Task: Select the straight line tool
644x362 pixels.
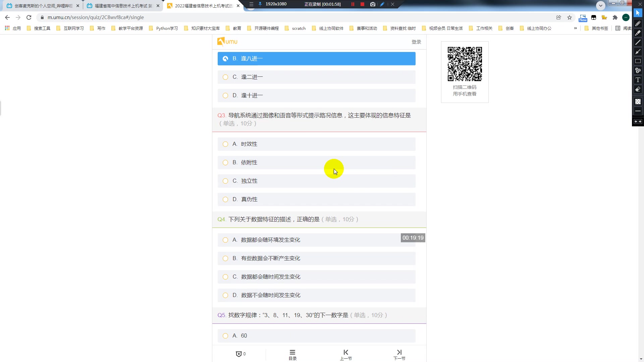Action: 638,42
